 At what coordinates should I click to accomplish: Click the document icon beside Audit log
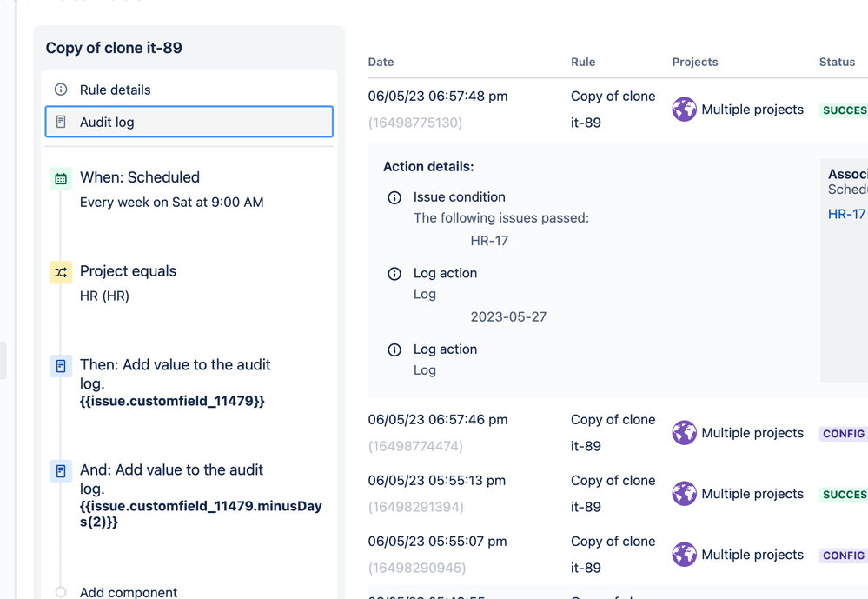tap(60, 122)
